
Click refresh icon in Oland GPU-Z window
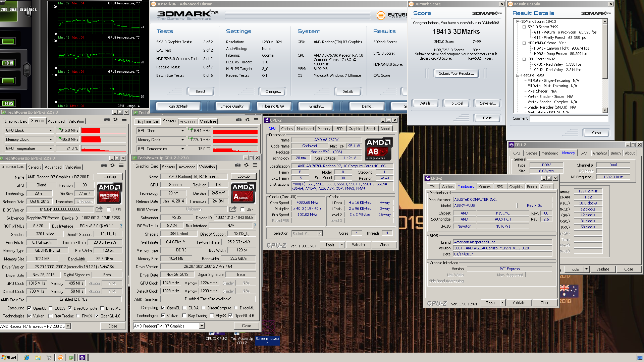pyautogui.click(x=113, y=165)
